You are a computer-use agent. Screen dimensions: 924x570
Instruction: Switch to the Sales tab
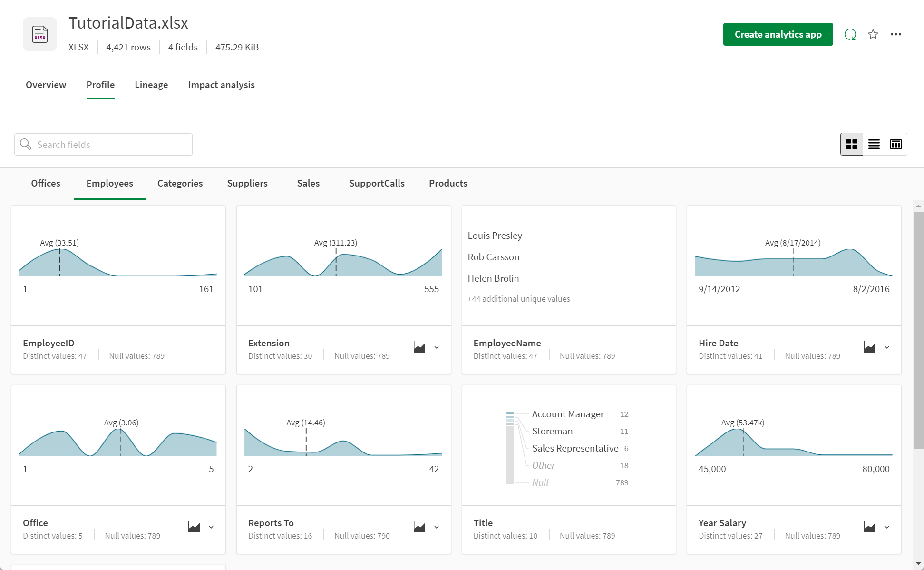(x=308, y=183)
